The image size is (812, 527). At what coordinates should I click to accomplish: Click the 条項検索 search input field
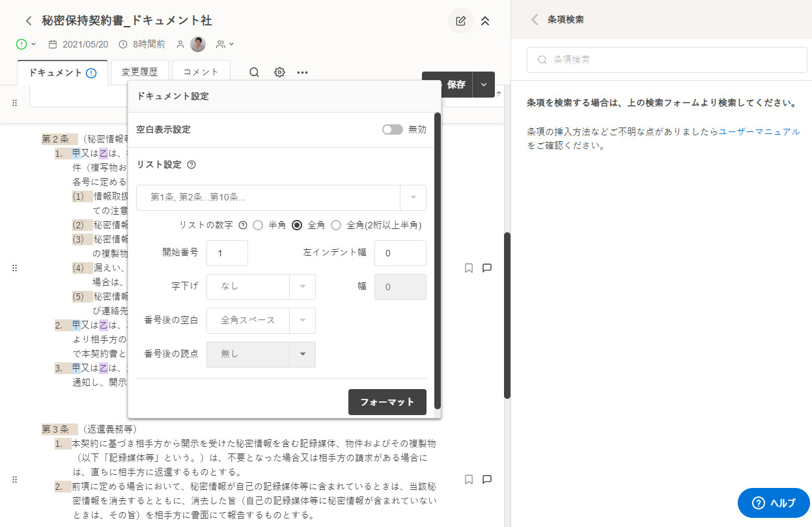pos(665,59)
